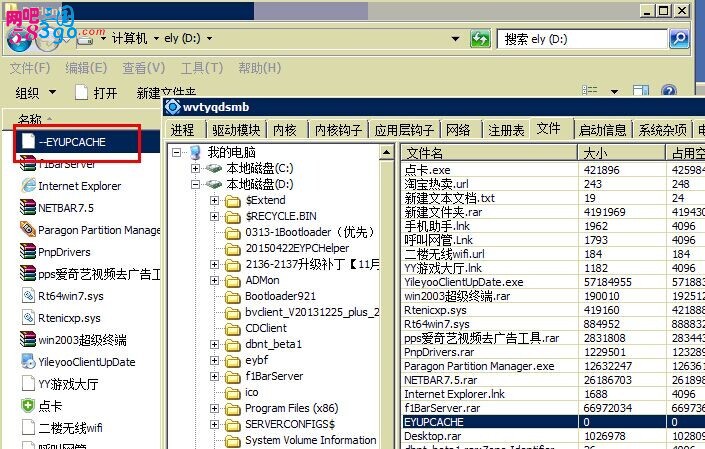Switch to the 应用层钩子 tab
Screen dimensions: 705x449
pos(404,130)
